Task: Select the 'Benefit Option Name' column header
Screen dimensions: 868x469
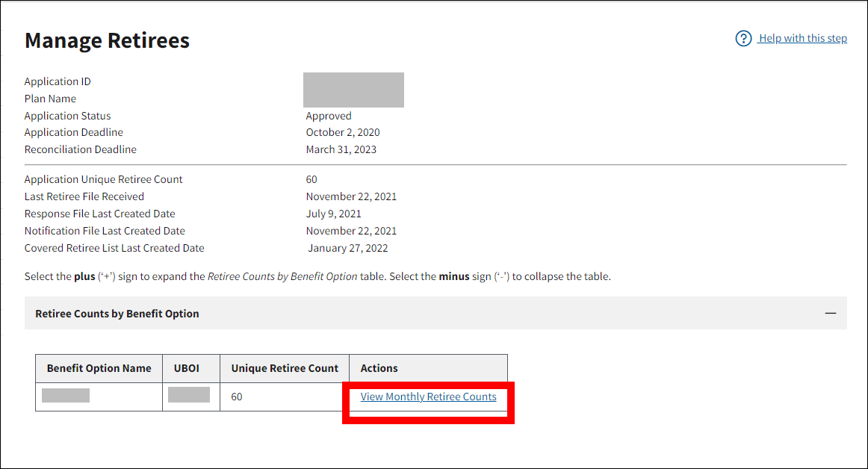Action: (x=99, y=368)
